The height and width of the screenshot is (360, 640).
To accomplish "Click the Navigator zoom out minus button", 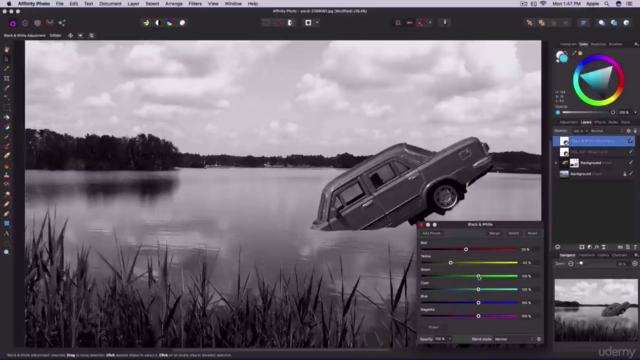I will (x=571, y=264).
